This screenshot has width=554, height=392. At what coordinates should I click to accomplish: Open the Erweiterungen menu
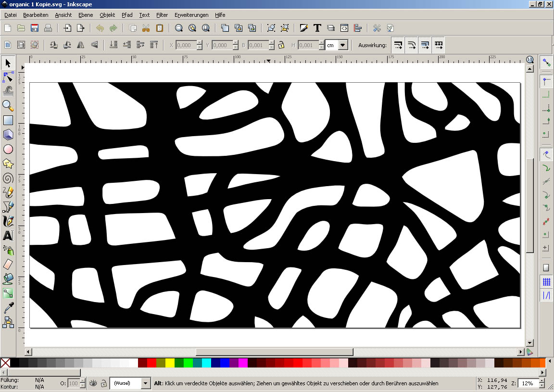tap(191, 15)
